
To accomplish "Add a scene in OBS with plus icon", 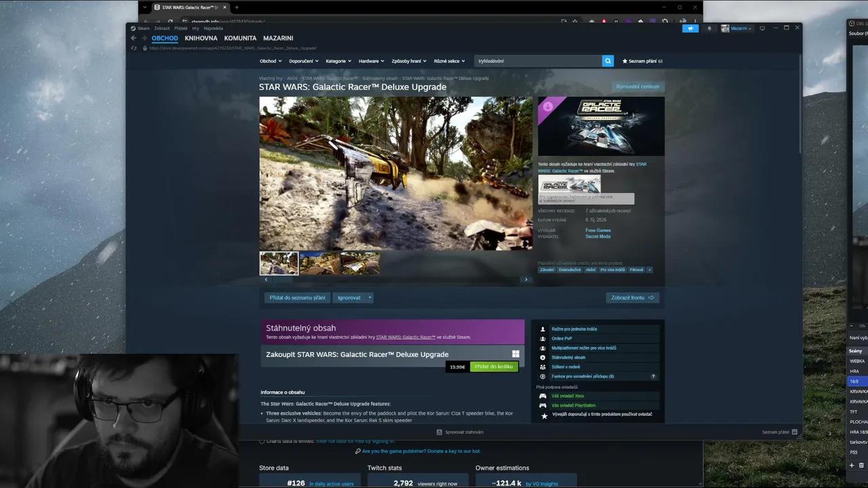I will tap(852, 466).
